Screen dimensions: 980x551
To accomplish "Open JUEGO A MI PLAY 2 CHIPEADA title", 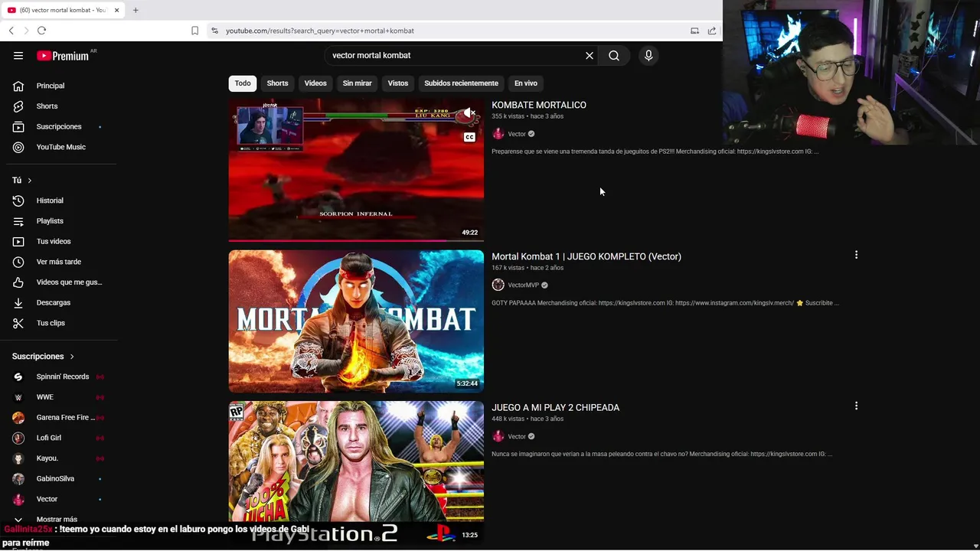I will point(556,408).
